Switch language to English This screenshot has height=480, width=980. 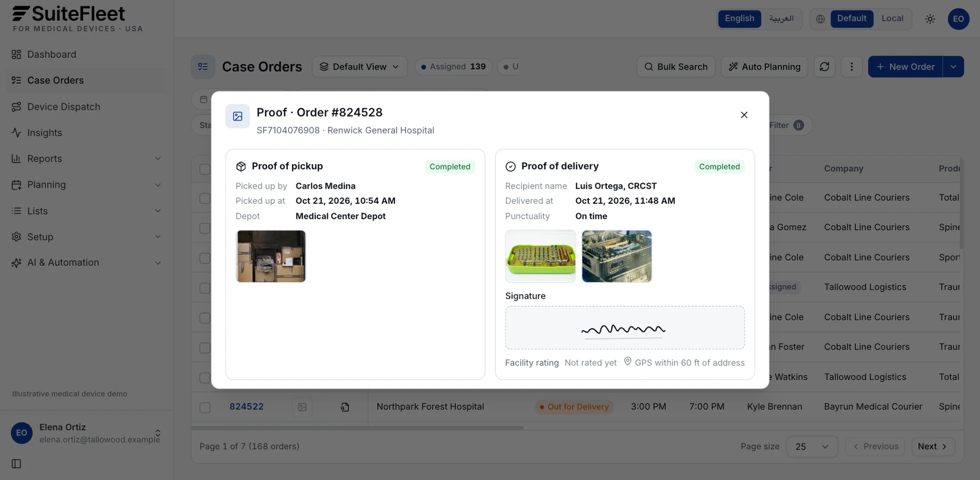pyautogui.click(x=739, y=19)
